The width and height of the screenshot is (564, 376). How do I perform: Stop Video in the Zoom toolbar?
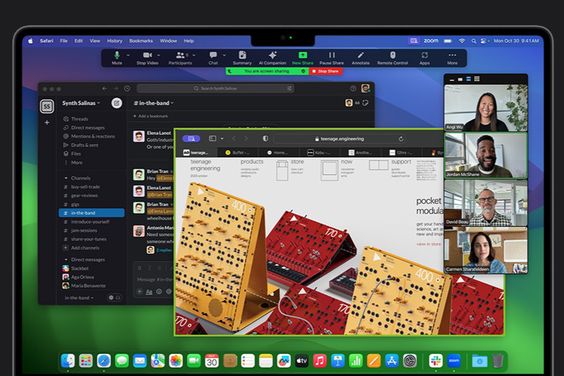point(147,58)
